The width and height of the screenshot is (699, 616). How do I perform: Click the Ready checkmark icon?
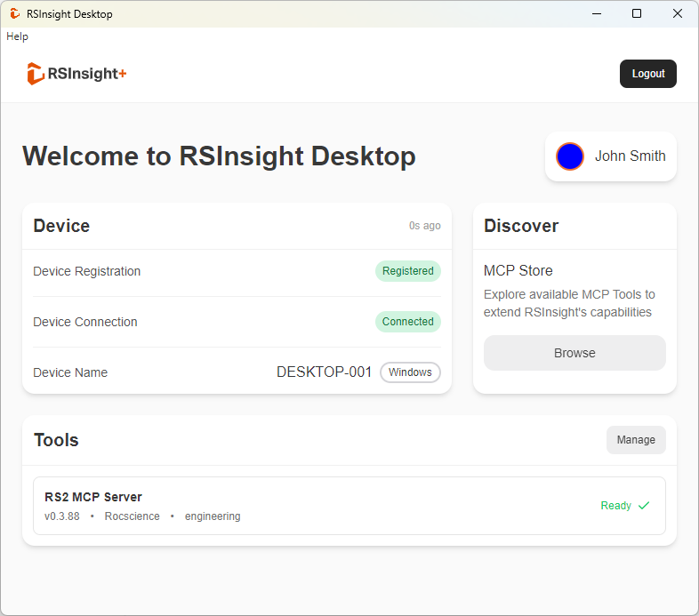pos(643,506)
